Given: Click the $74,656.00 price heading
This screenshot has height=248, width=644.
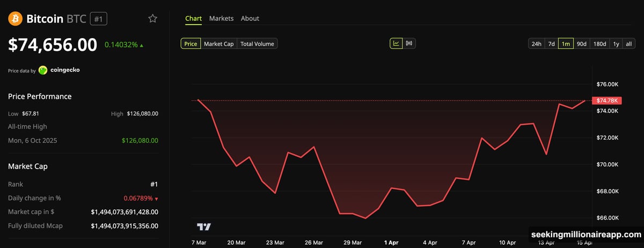Looking at the screenshot, I should pyautogui.click(x=53, y=45).
